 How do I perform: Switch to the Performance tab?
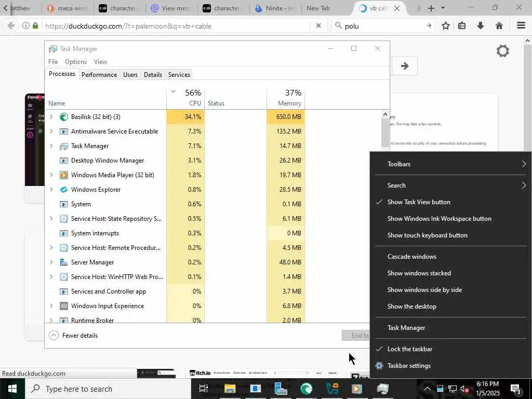point(99,75)
